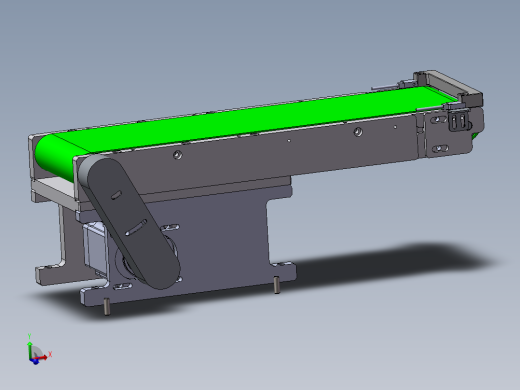This screenshot has height=390, width=520.
Task: Click the blue Z axis of the triad
Action: [34, 361]
